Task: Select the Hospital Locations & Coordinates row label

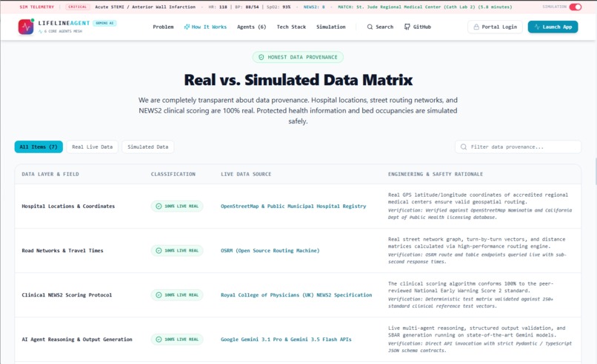Action: [68, 206]
